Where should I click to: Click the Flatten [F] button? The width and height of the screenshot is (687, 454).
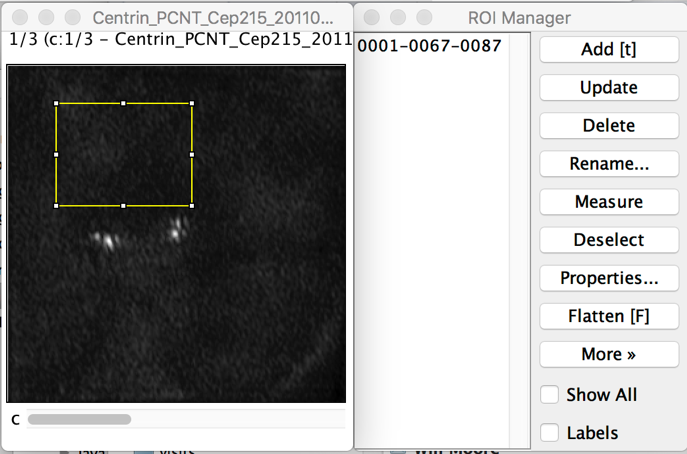(609, 316)
